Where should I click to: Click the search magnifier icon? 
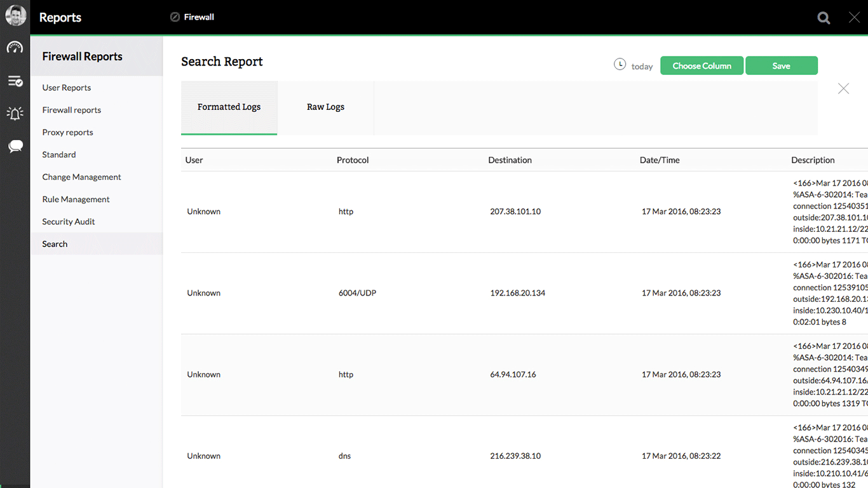[824, 18]
